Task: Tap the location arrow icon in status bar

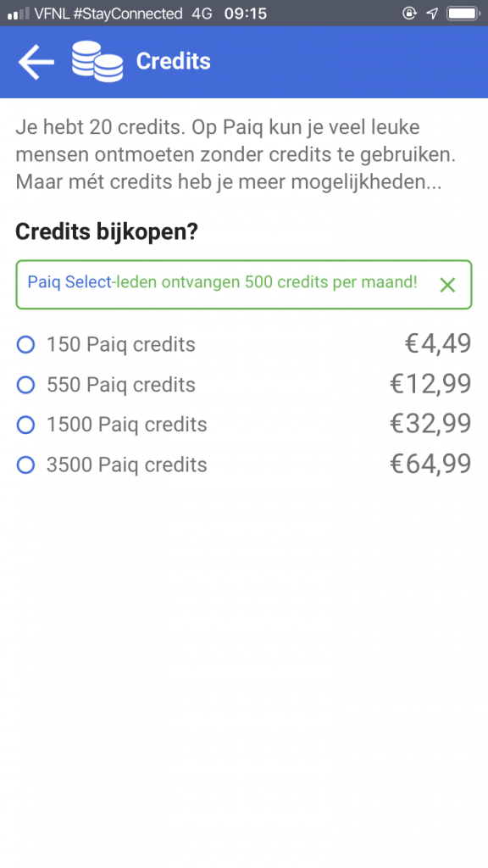Action: [433, 13]
